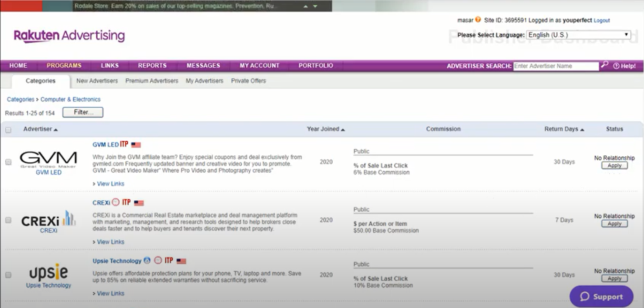644x308 pixels.
Task: Click the Results 1-25 of 154 text
Action: 30,113
